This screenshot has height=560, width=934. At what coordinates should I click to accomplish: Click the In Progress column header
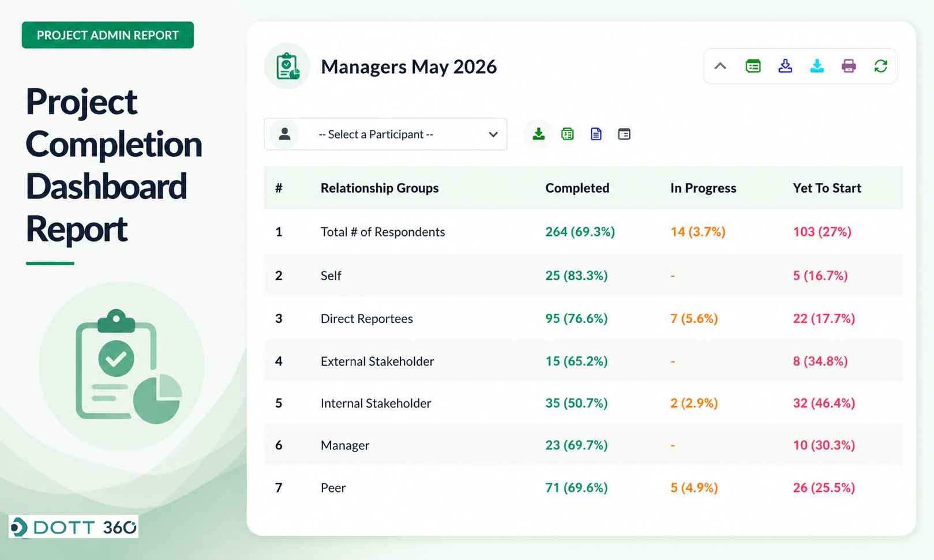[x=703, y=188]
